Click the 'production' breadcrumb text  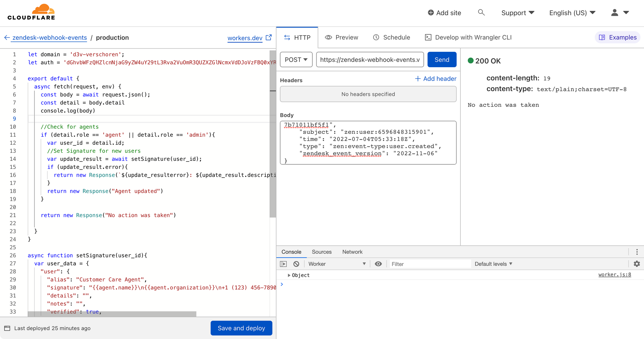click(112, 38)
